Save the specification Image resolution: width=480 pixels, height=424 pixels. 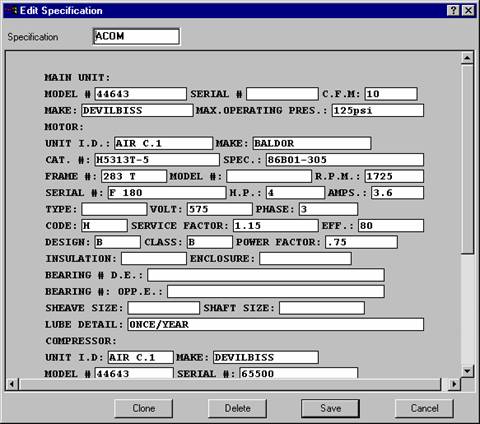pos(330,408)
